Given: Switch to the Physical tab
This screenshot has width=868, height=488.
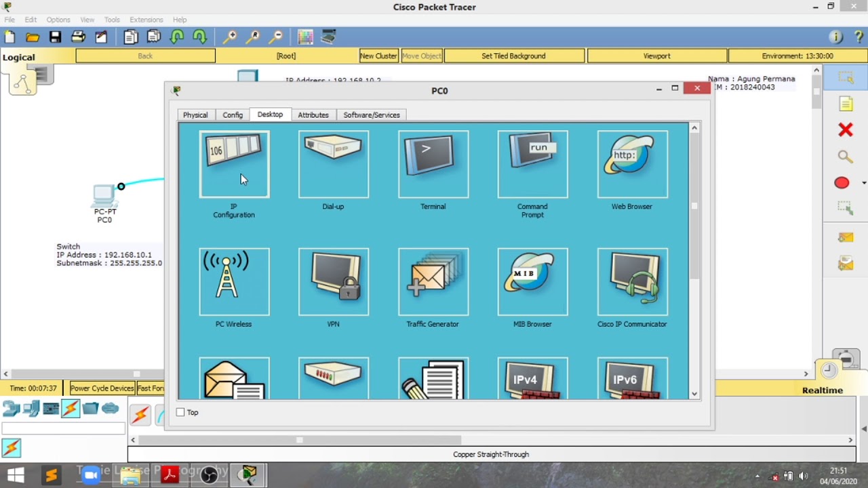Looking at the screenshot, I should coord(195,115).
